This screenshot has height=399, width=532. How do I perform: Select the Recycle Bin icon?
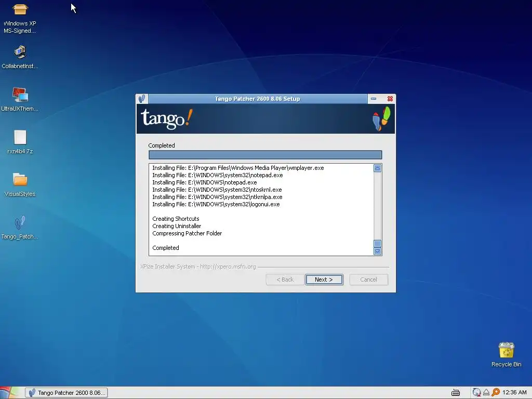(506, 354)
